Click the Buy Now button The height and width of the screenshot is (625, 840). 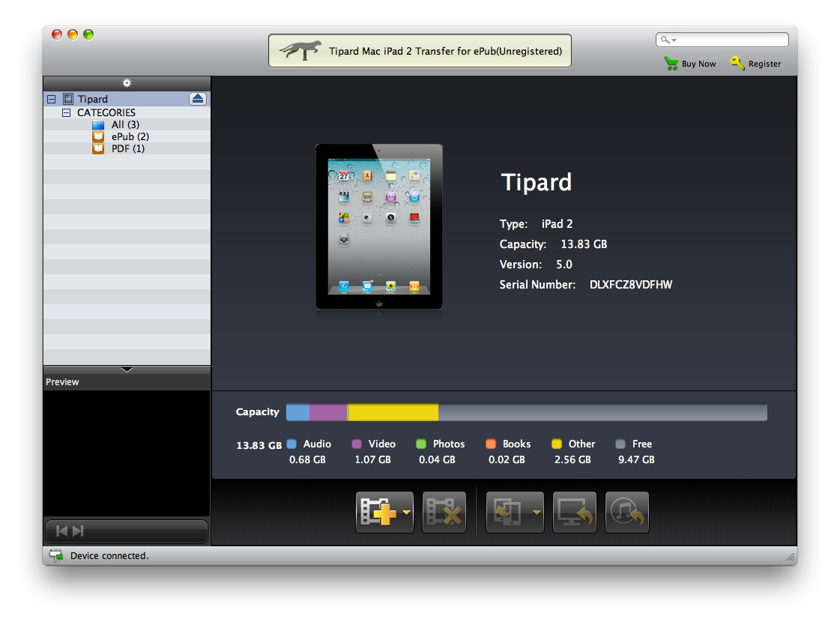click(x=689, y=64)
